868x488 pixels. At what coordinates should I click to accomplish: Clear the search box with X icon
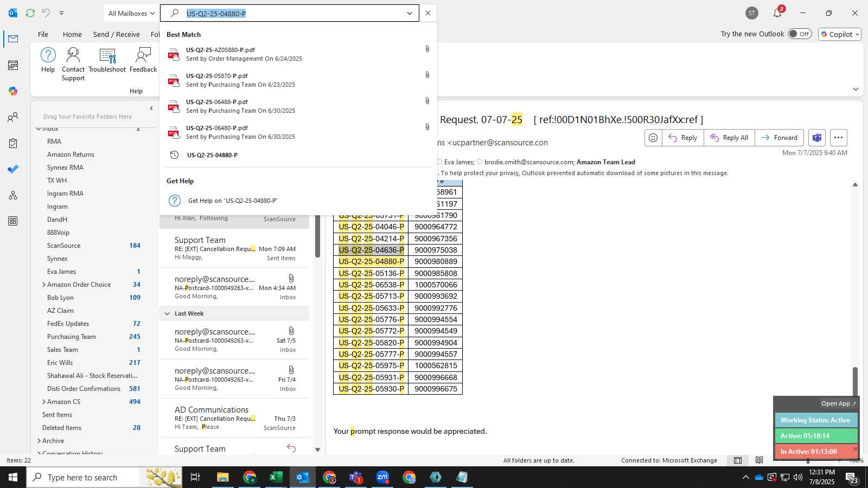428,13
